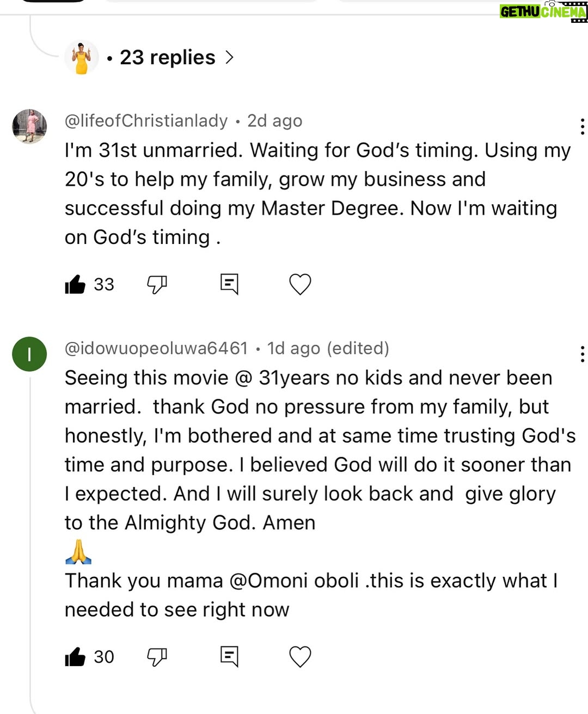Tap the 30 likes count
Image resolution: width=588 pixels, height=714 pixels.
tap(104, 657)
